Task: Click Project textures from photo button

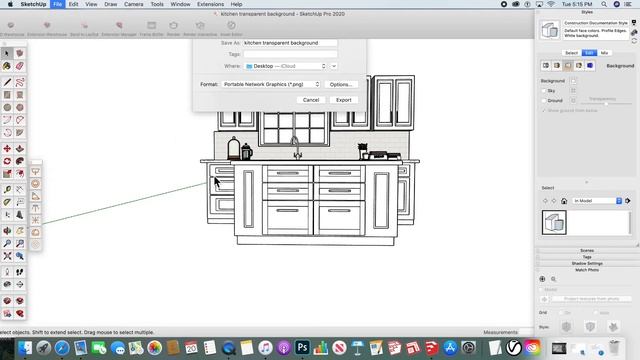Action: 592,299
